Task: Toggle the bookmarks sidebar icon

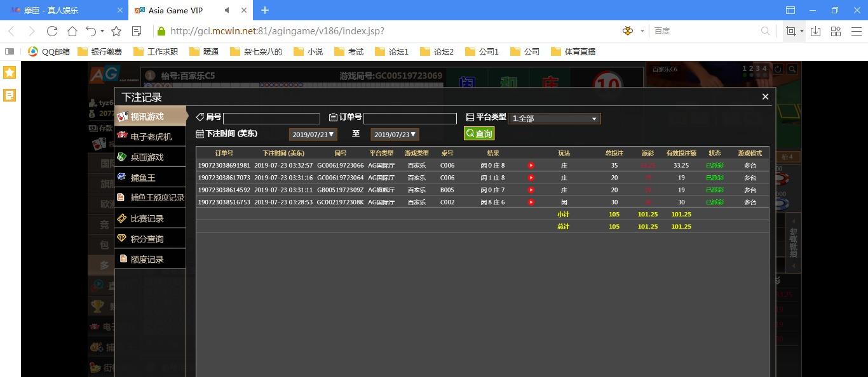Action: click(10, 51)
